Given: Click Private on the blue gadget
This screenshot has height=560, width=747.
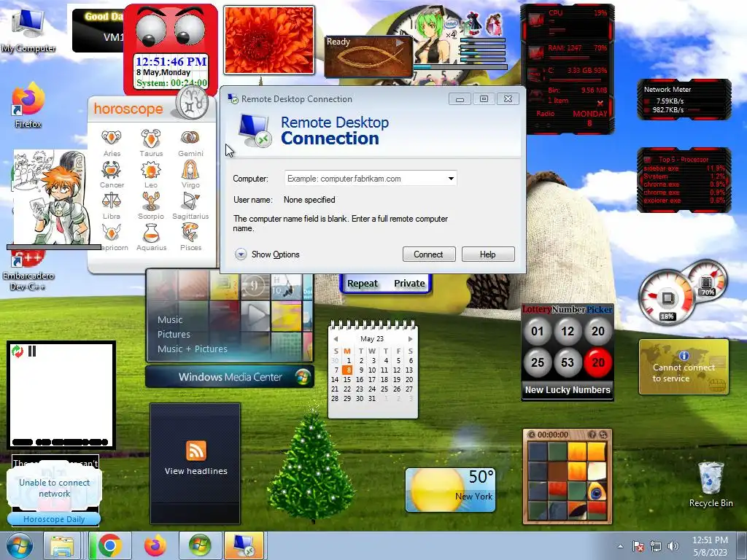Looking at the screenshot, I should tap(409, 284).
